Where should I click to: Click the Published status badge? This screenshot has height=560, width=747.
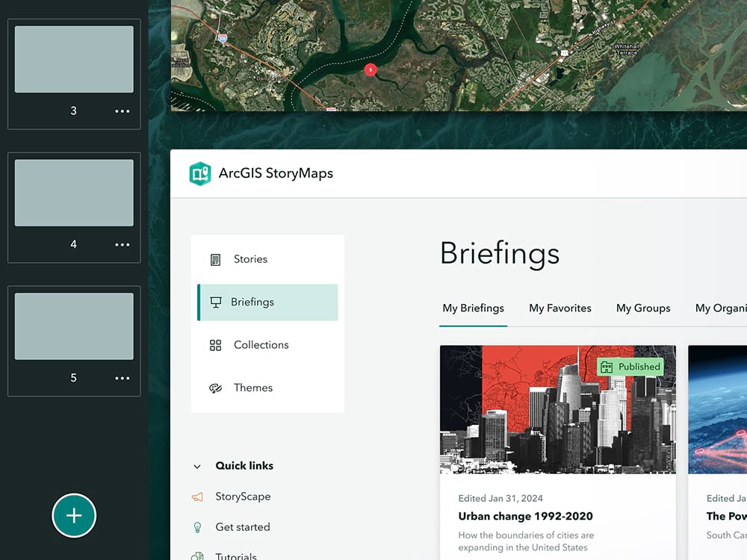click(630, 367)
